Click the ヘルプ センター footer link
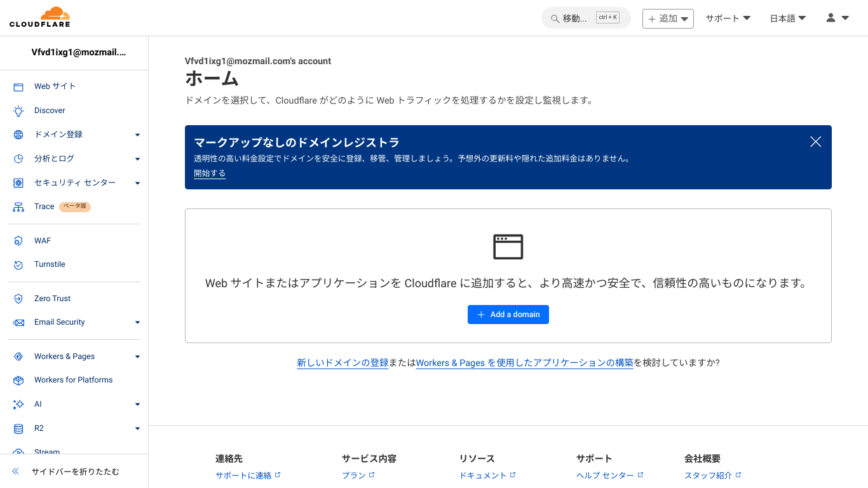This screenshot has height=488, width=868. (605, 475)
